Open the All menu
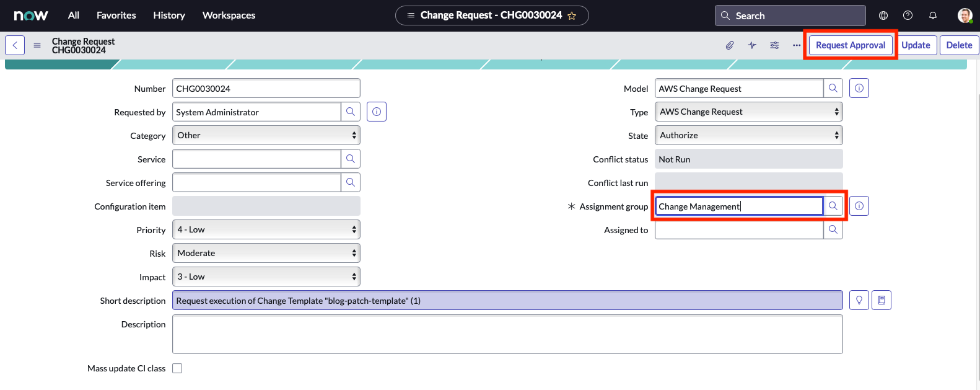 pos(74,16)
